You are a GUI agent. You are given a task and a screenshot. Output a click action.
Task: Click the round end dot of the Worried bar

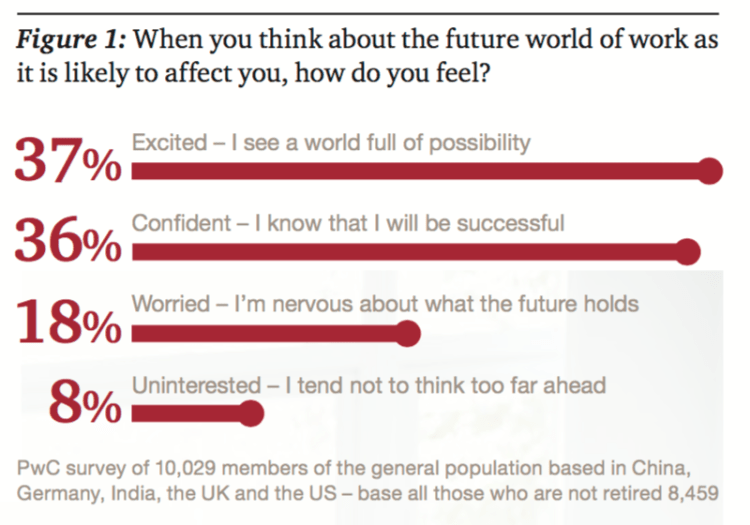(405, 333)
